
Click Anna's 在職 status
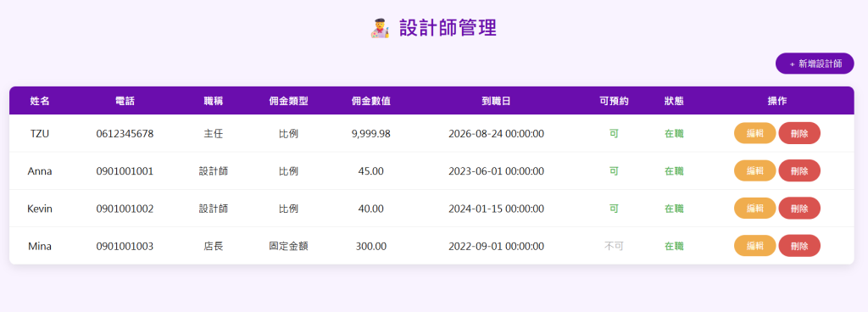click(674, 171)
